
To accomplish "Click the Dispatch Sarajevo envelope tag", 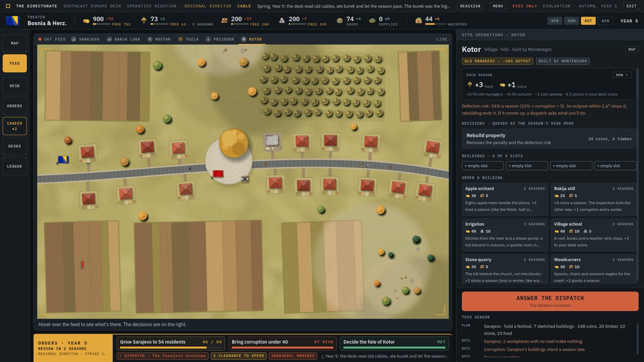I will tap(163, 356).
